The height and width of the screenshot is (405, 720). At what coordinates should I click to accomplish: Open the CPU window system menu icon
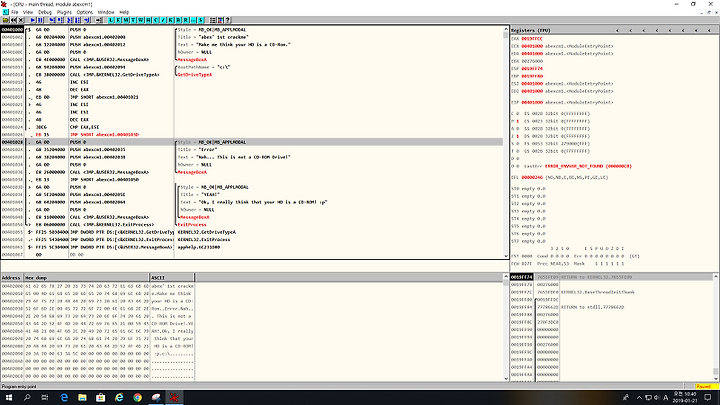(6, 12)
